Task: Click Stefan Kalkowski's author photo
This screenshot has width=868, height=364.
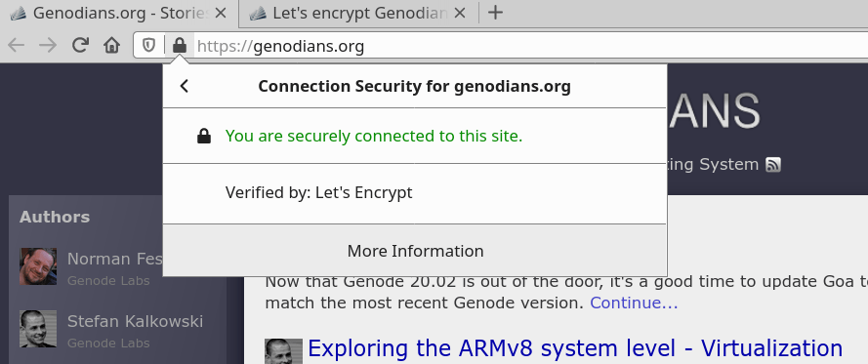Action: (x=38, y=329)
